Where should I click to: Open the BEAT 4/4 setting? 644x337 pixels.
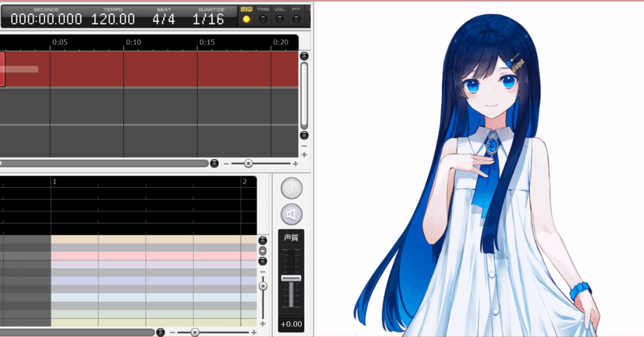164,19
